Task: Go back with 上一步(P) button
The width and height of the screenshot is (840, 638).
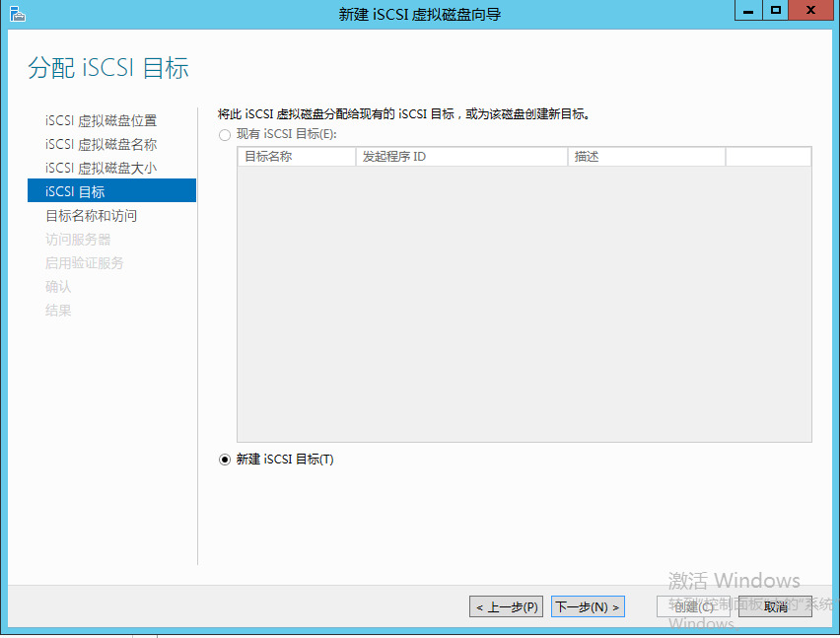Action: tap(506, 606)
